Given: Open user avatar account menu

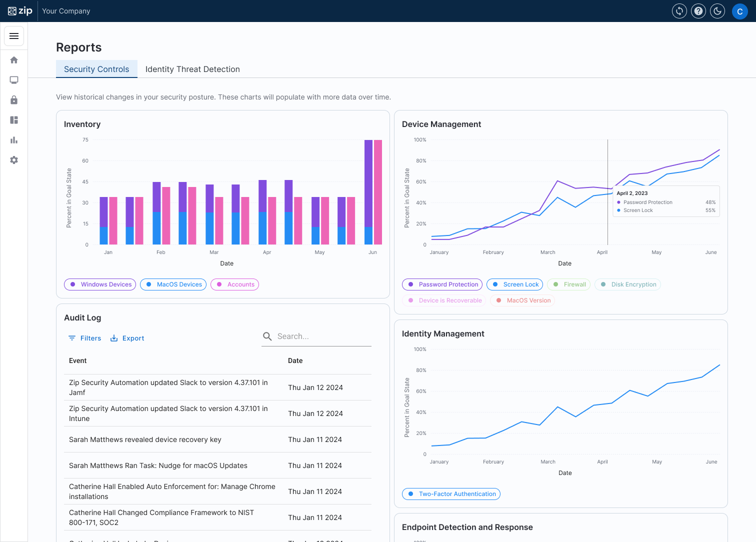Looking at the screenshot, I should pos(739,11).
